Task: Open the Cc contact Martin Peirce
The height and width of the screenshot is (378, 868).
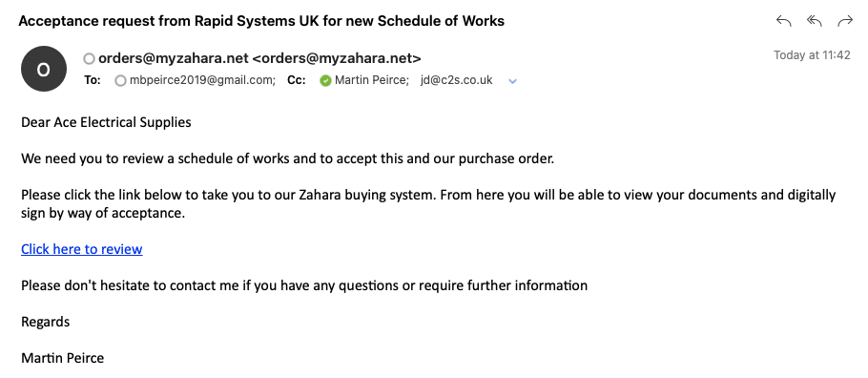Action: click(371, 80)
